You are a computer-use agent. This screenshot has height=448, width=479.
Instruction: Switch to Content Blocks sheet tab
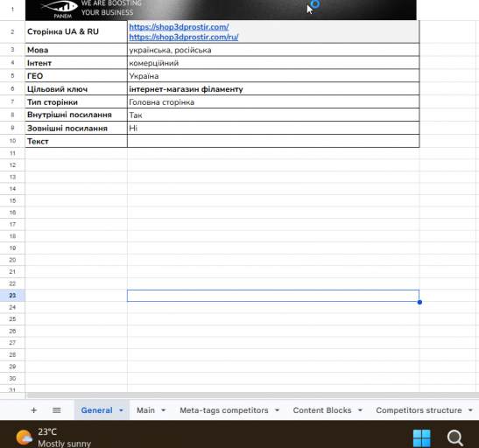322,410
